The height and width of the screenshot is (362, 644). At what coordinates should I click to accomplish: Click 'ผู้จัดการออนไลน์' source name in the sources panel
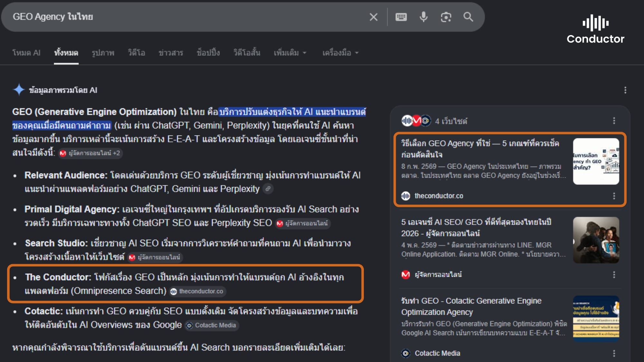pos(438,274)
